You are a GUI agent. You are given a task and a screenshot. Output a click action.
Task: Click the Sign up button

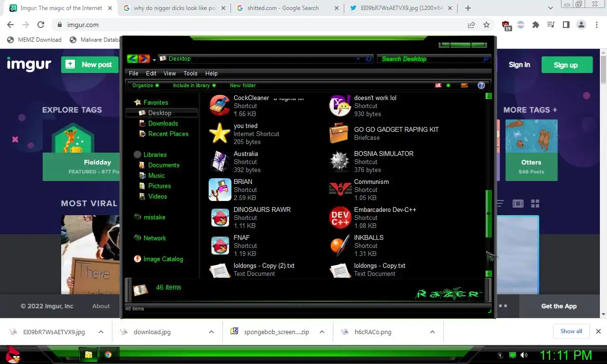tap(567, 65)
